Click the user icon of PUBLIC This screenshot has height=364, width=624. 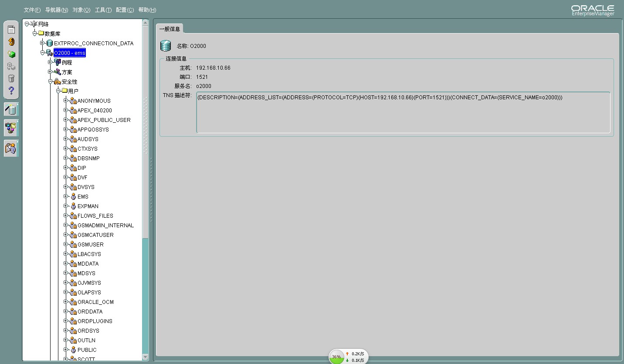point(73,350)
